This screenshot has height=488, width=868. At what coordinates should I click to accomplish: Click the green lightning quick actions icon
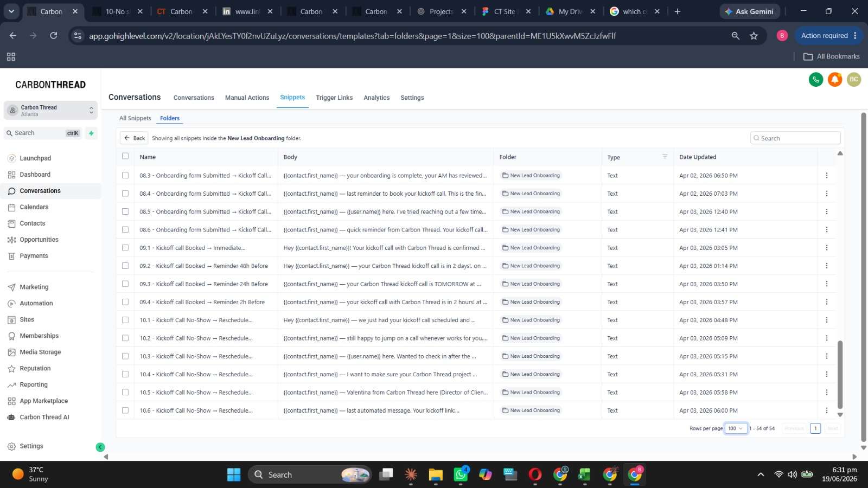[91, 133]
